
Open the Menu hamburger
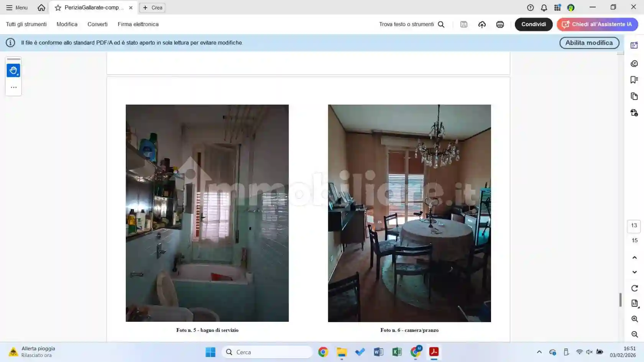point(16,8)
